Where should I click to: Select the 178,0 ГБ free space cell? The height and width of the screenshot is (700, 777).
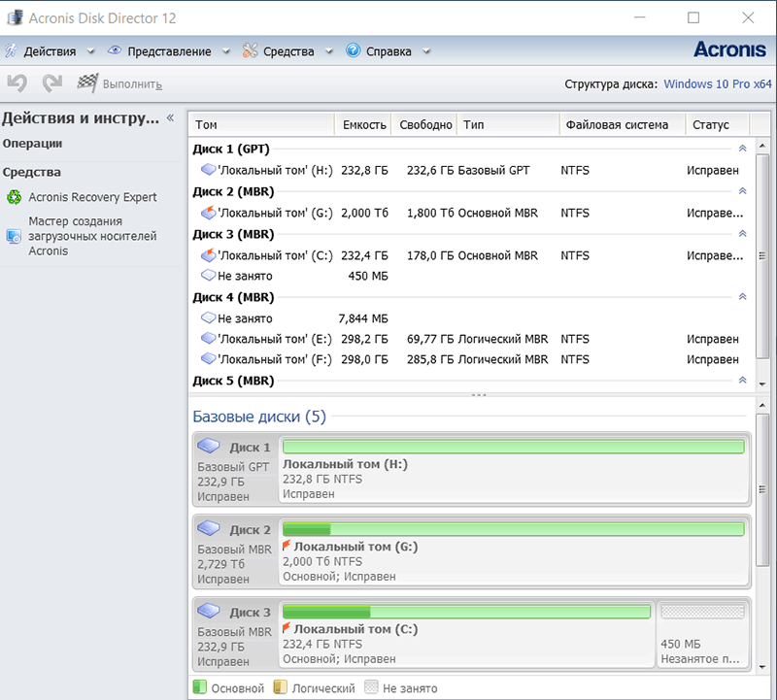pyautogui.click(x=430, y=255)
